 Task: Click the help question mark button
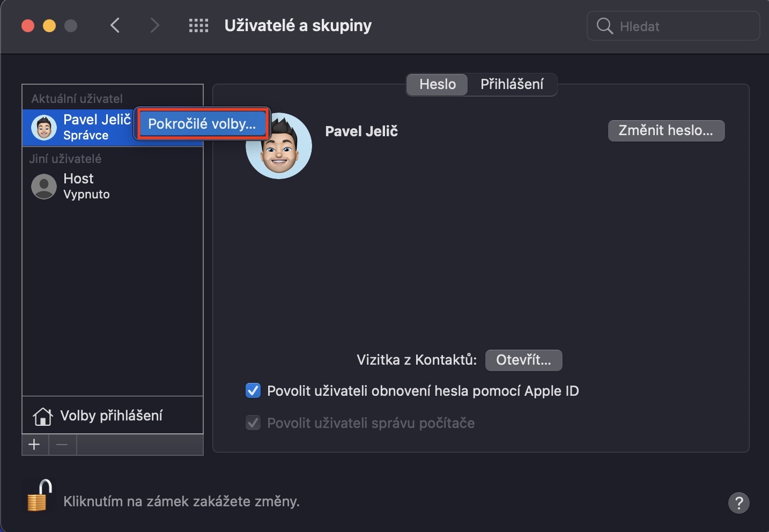click(738, 503)
